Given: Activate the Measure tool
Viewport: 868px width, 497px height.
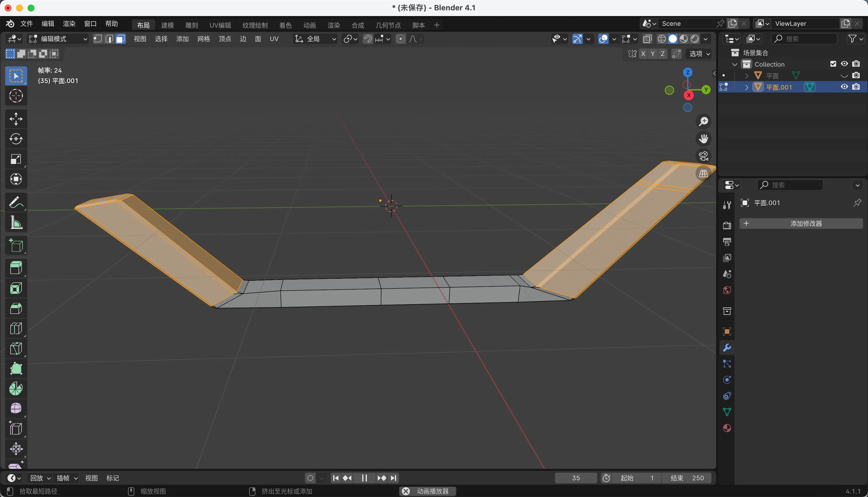Looking at the screenshot, I should click(16, 223).
